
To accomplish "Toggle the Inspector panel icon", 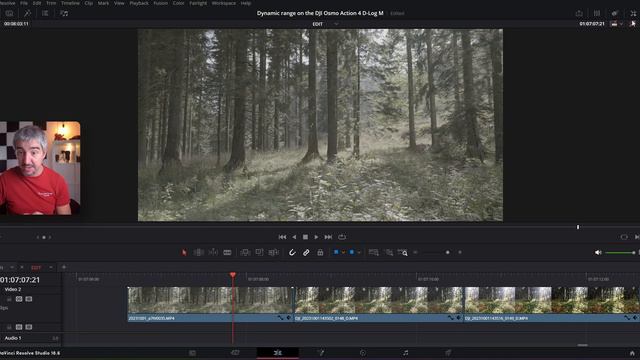I will coord(633,13).
